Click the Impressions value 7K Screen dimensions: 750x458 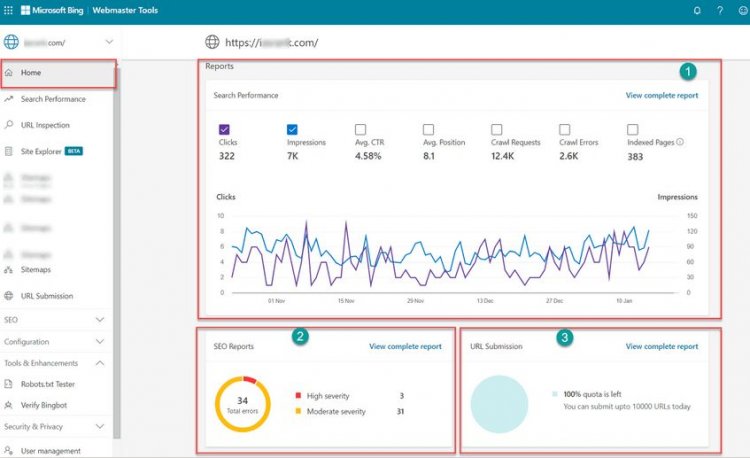[x=292, y=156]
